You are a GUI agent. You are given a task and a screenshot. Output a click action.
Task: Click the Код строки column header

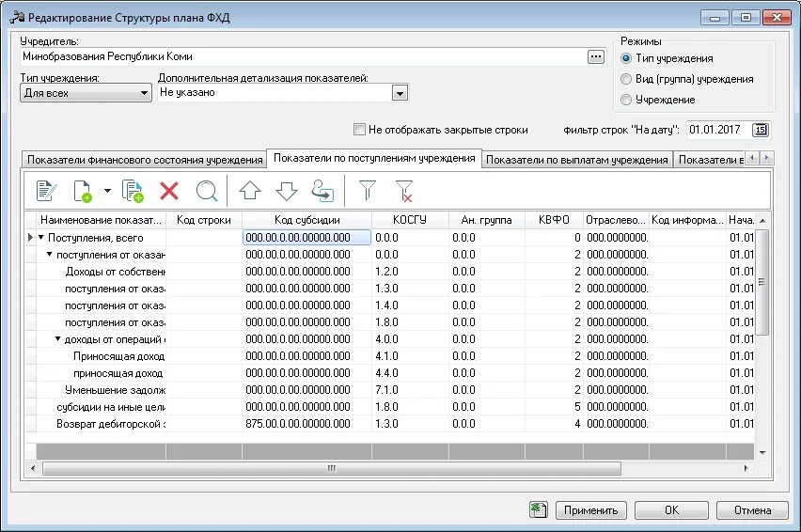pyautogui.click(x=204, y=220)
